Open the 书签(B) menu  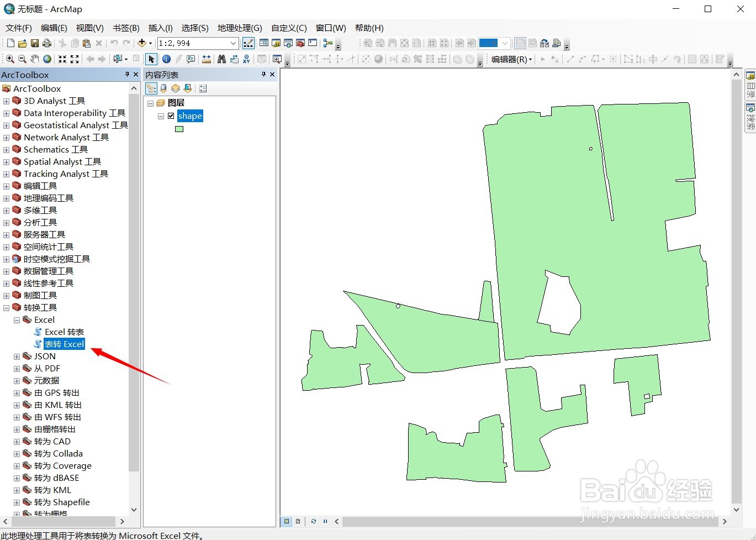click(126, 28)
